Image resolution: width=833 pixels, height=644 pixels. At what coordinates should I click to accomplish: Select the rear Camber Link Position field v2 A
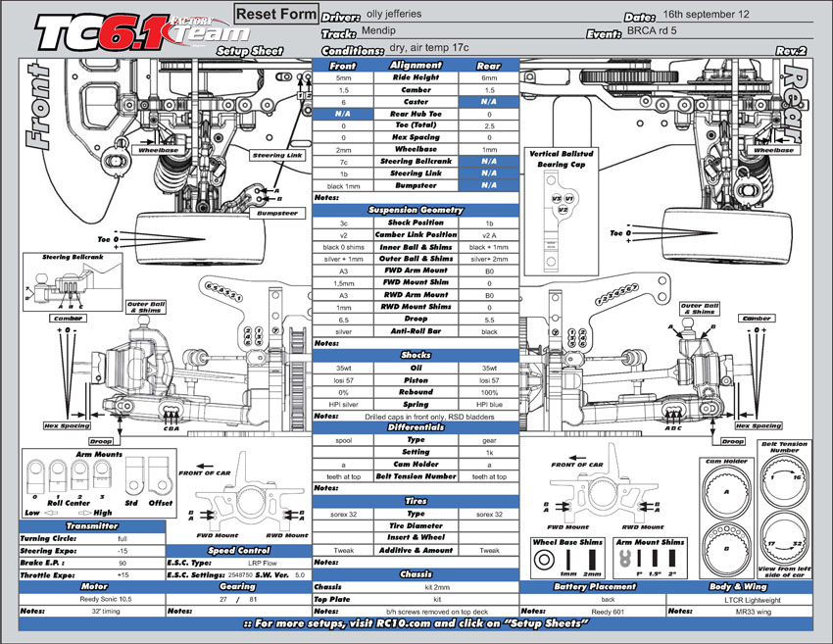pos(489,235)
